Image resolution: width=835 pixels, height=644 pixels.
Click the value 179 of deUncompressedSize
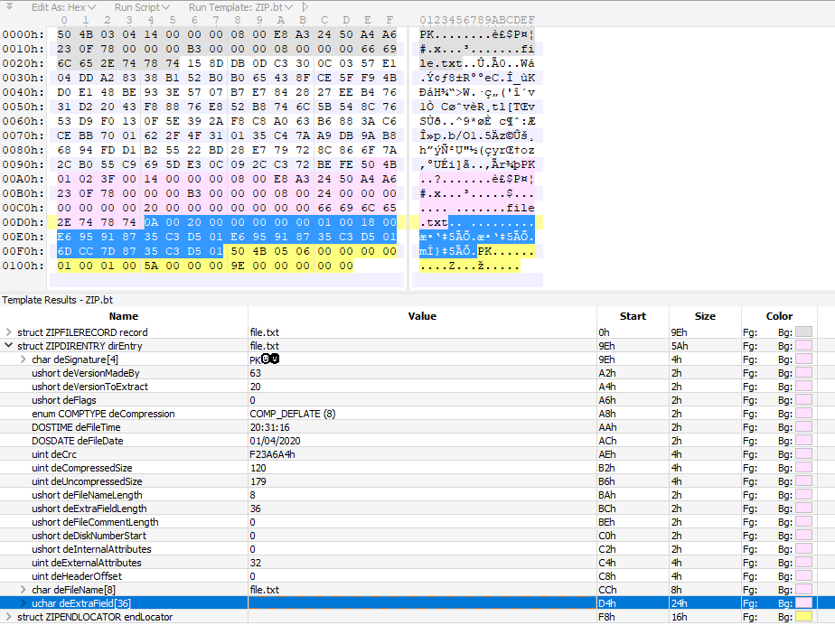[x=258, y=481]
